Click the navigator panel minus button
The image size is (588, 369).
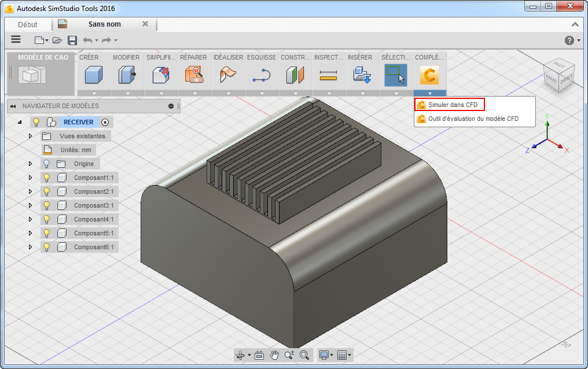(171, 106)
